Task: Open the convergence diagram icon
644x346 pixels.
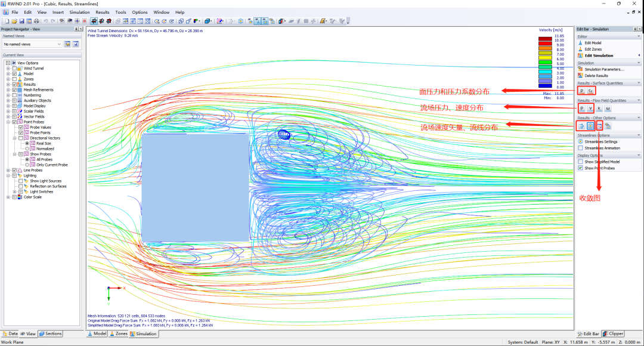Action: (599, 126)
